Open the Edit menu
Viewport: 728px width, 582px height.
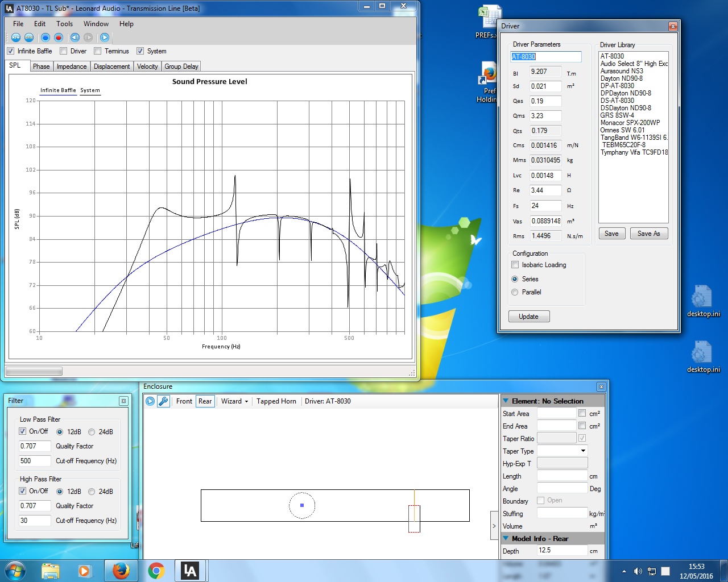tap(40, 24)
